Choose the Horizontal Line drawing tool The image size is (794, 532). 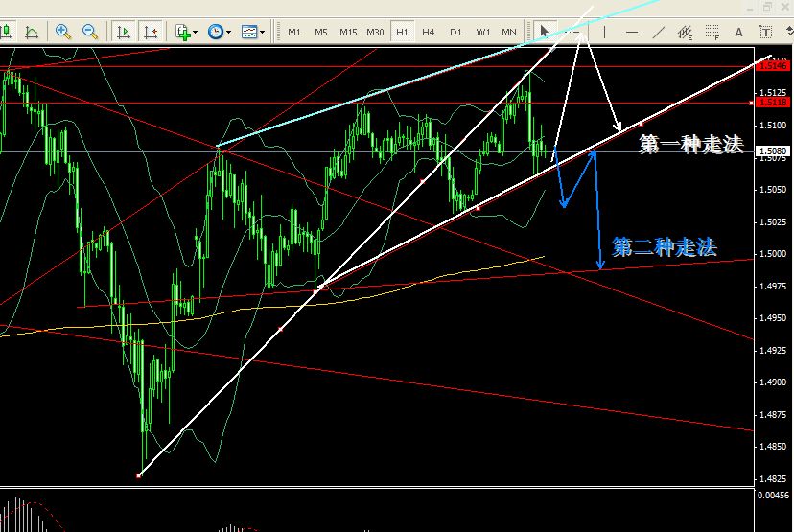pyautogui.click(x=631, y=33)
